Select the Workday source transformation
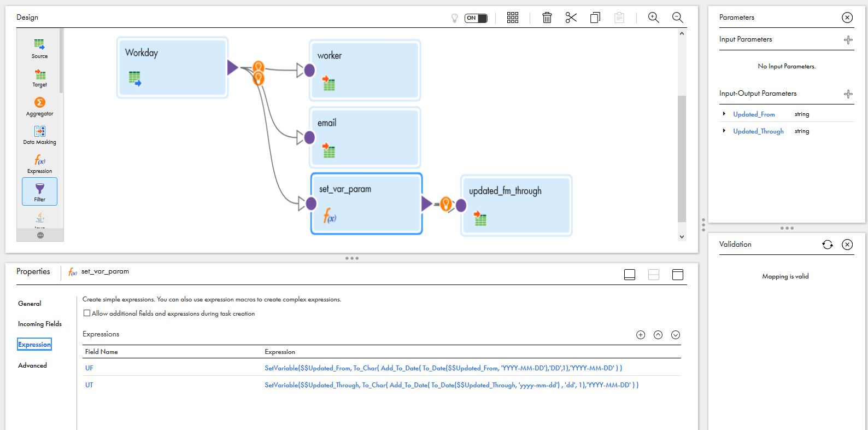 [x=172, y=68]
